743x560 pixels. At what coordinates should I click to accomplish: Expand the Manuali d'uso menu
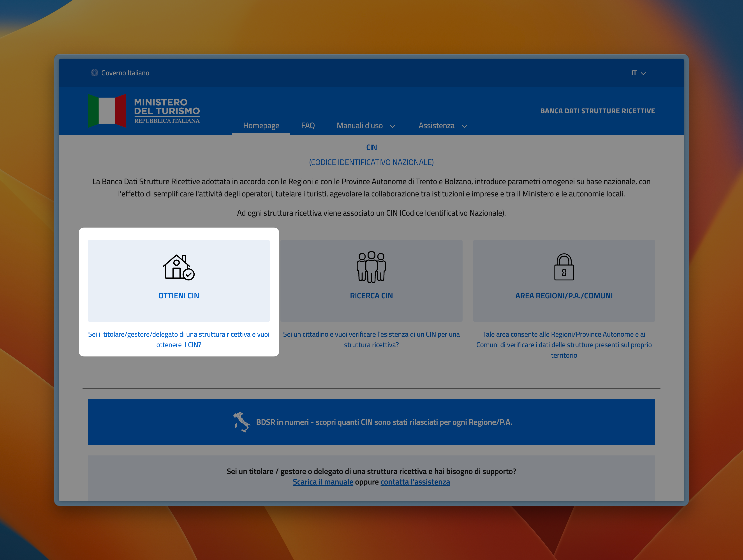365,126
